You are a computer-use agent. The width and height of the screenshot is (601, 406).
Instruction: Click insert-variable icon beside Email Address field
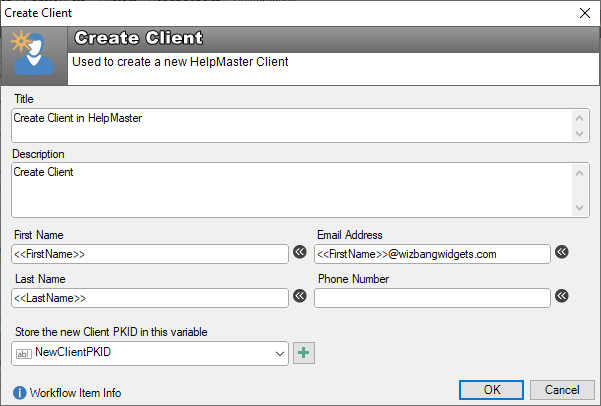pyautogui.click(x=562, y=252)
